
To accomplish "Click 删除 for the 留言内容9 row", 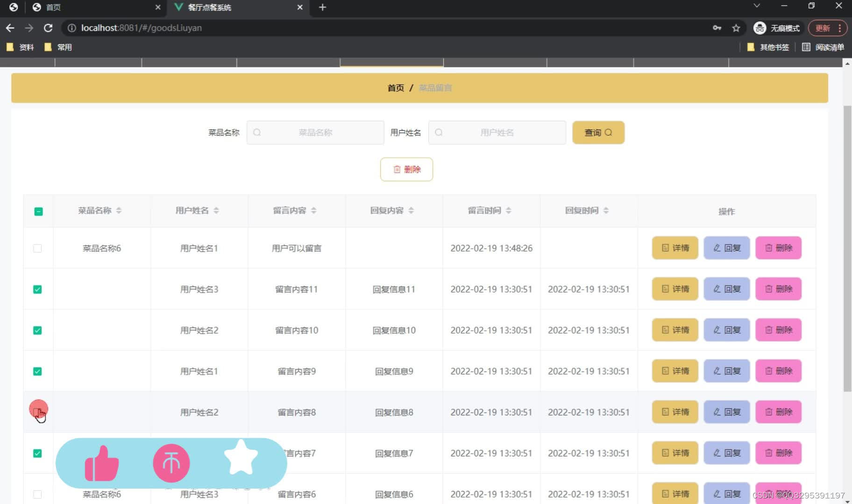I will (x=778, y=371).
